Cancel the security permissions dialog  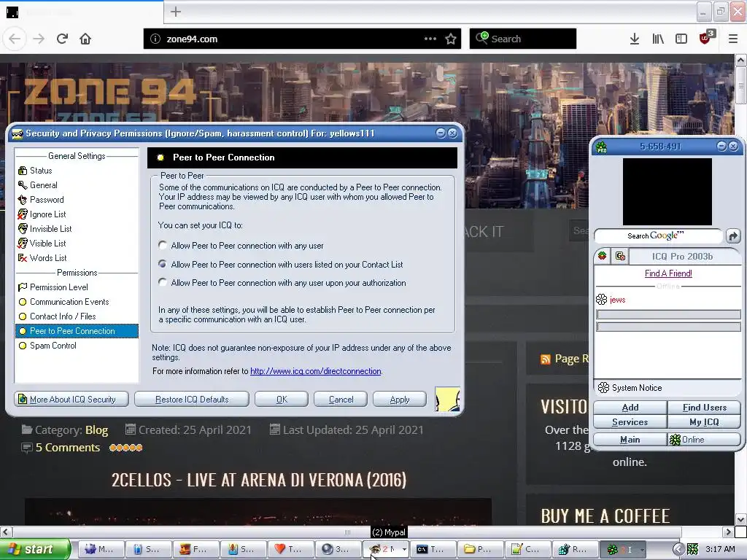[341, 400]
